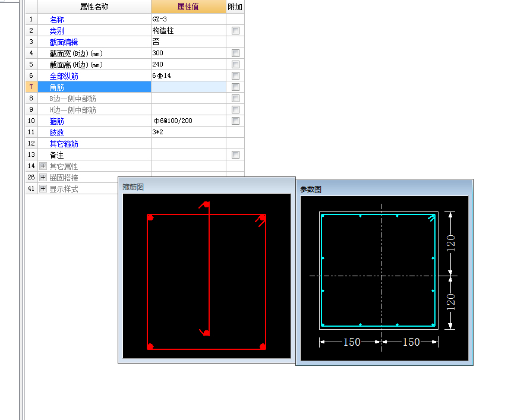Click the 属性值 column header

pos(188,7)
